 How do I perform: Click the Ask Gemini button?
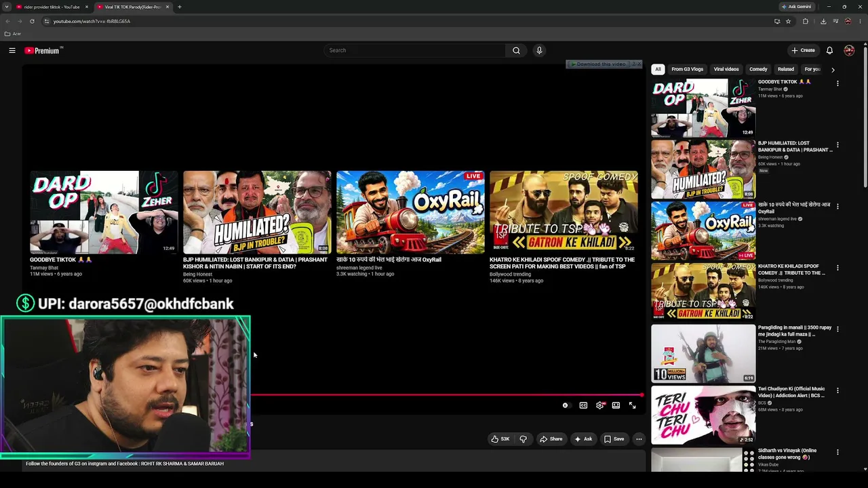coord(796,7)
